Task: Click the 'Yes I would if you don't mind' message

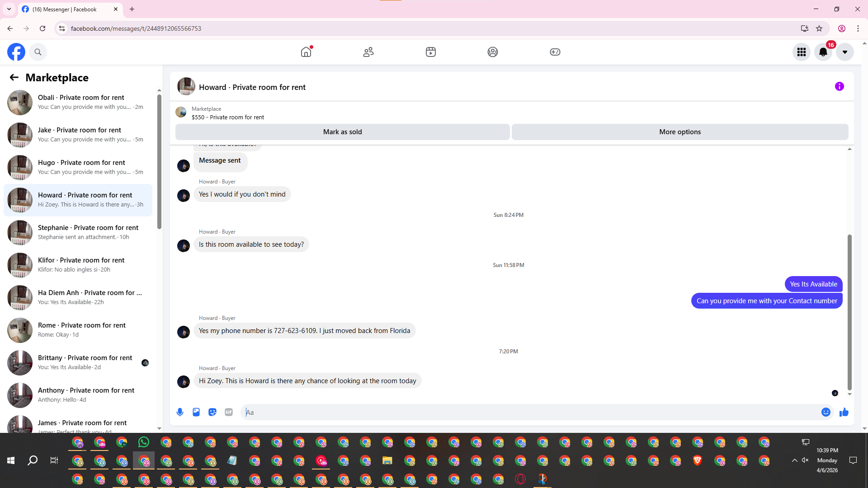Action: (242, 194)
